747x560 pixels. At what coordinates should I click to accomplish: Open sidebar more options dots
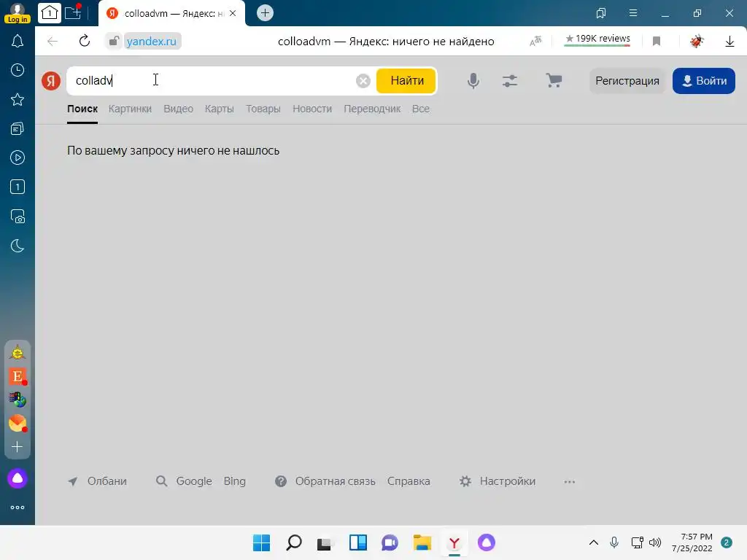click(x=18, y=507)
